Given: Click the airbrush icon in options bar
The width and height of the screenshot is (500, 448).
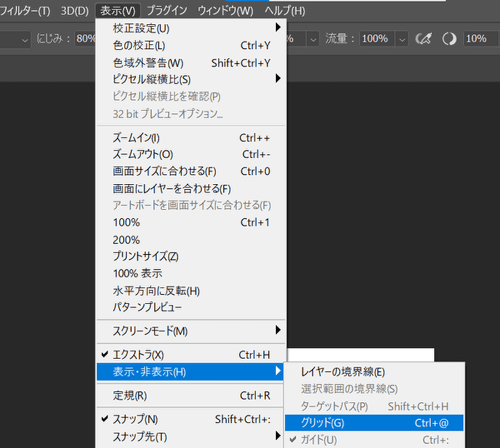Looking at the screenshot, I should coord(425,39).
